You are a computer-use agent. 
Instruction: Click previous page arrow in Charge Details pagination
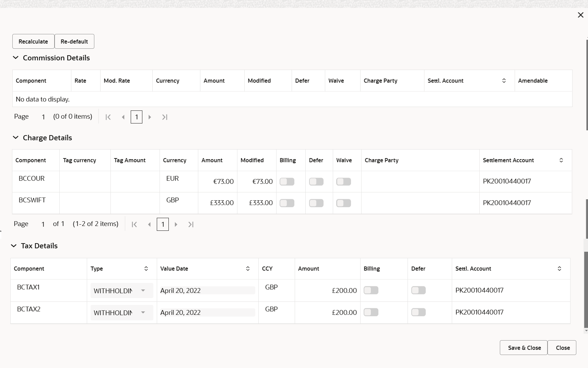(149, 224)
